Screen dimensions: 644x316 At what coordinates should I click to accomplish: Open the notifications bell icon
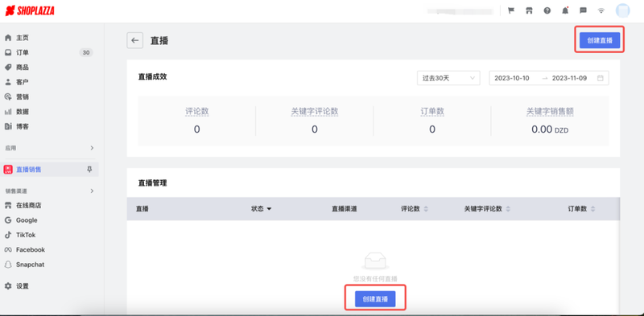pos(565,10)
